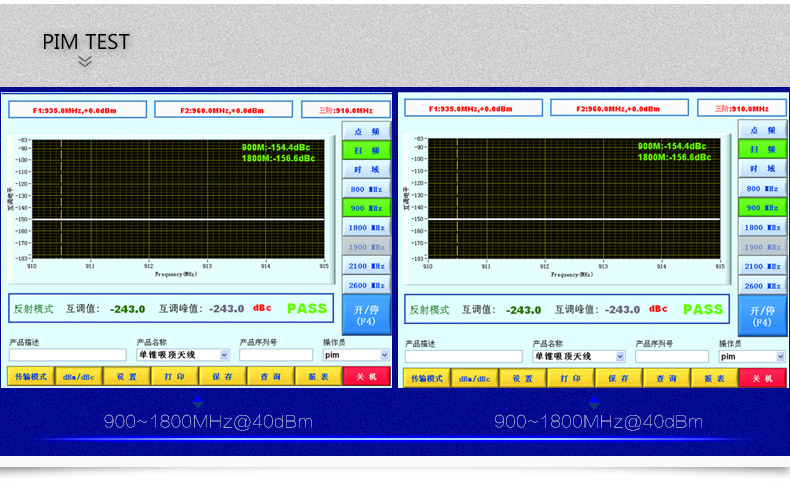Choose 800 MHz band in left panel
Image resolution: width=790 pixels, height=486 pixels.
(366, 188)
